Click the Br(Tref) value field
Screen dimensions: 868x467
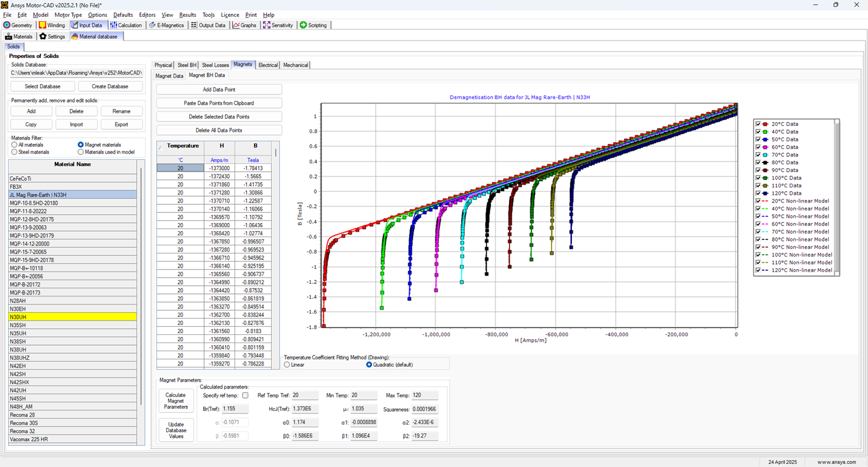pos(235,409)
